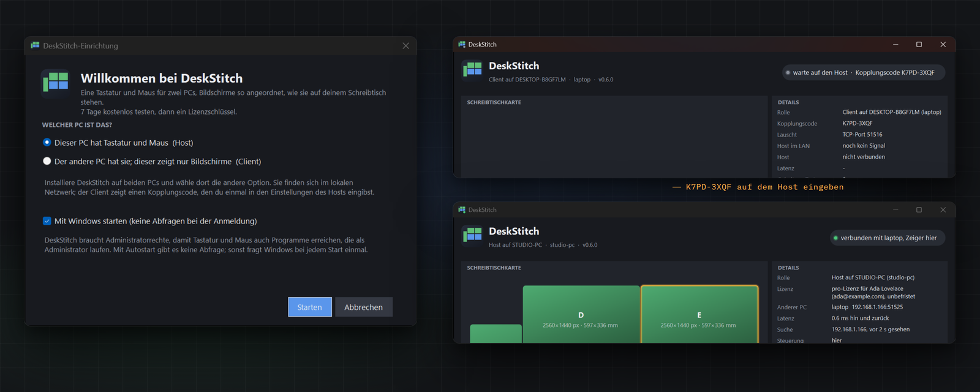Click the 'Host im LAN' label
980x392 pixels.
(x=793, y=146)
